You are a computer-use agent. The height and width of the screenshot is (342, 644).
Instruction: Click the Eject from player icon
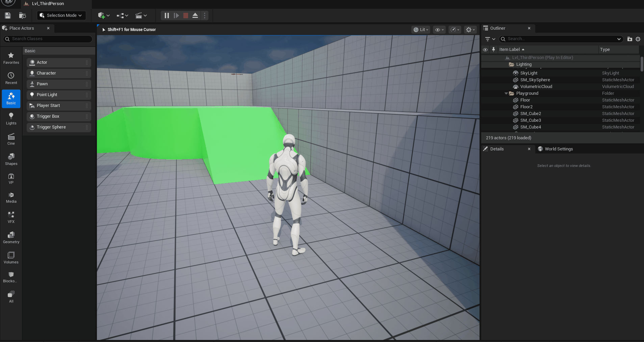[x=195, y=16]
